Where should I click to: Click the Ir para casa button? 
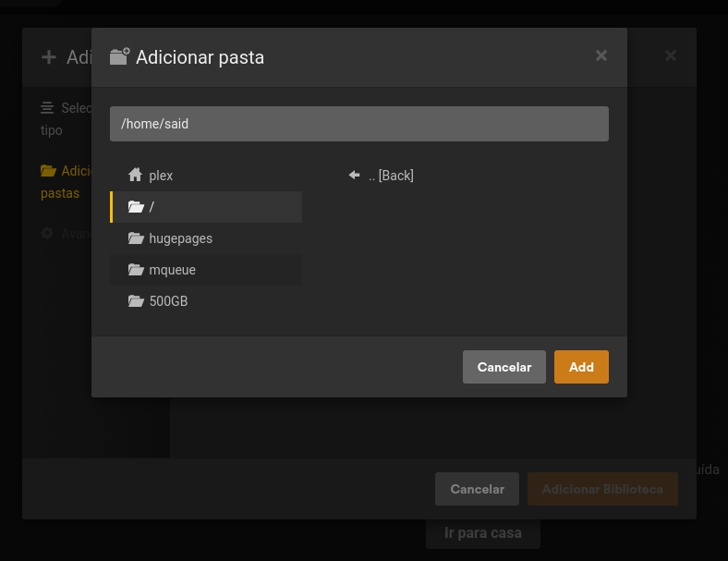(483, 532)
